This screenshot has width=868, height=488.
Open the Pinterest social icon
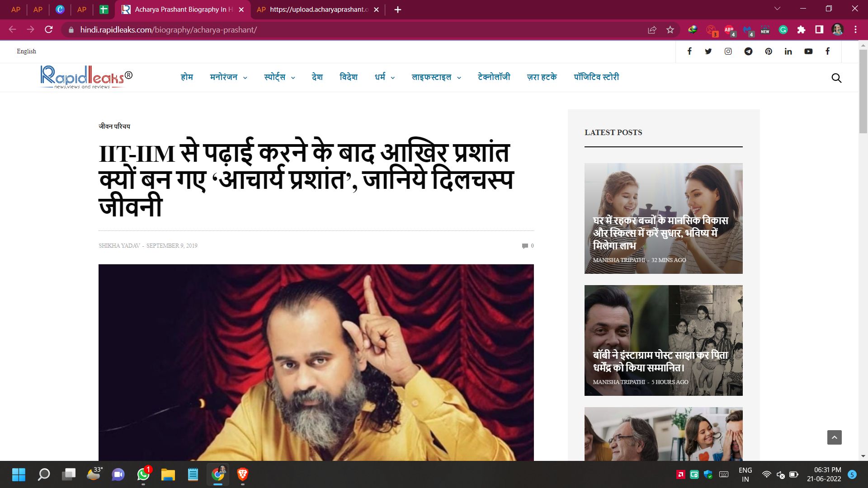(x=769, y=52)
